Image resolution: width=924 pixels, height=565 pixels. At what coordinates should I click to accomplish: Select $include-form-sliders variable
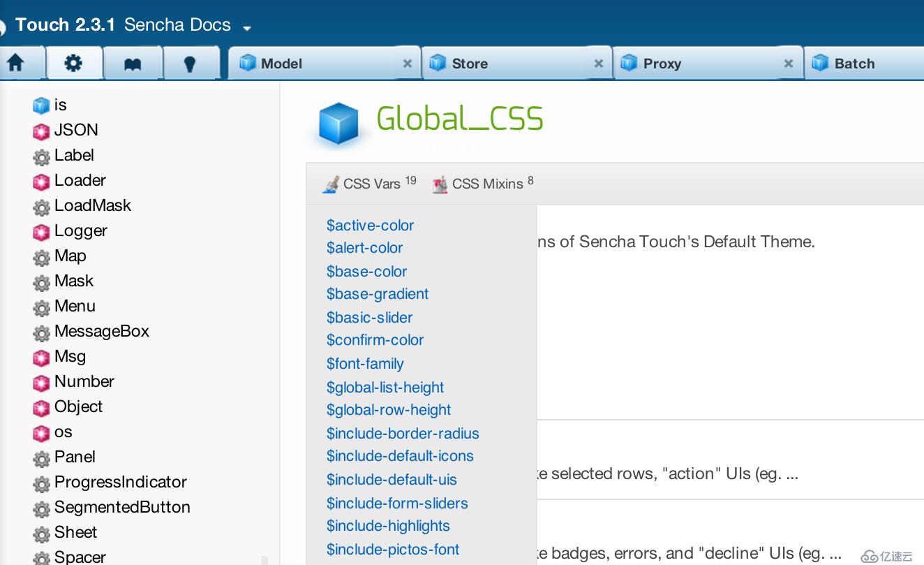coord(397,504)
